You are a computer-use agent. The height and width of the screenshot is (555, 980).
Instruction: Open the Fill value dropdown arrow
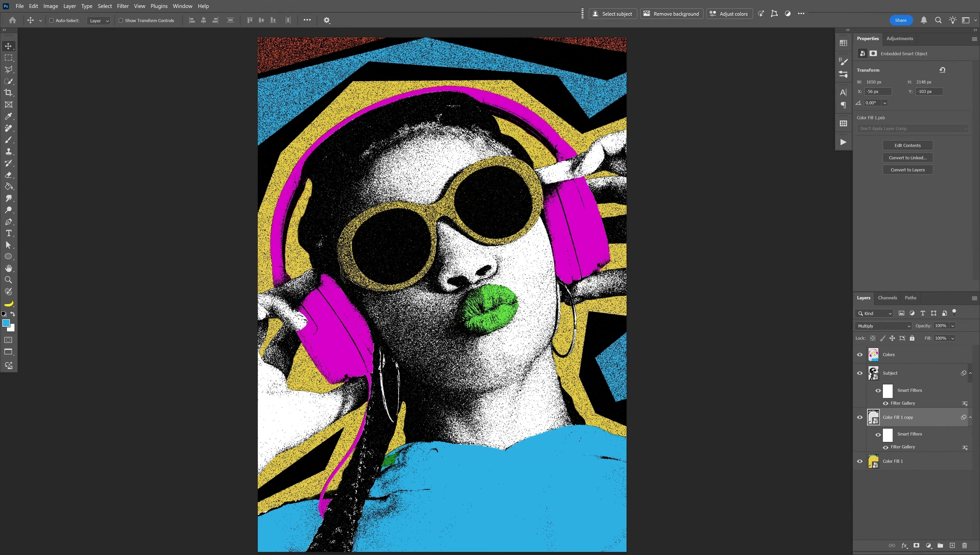click(x=952, y=339)
